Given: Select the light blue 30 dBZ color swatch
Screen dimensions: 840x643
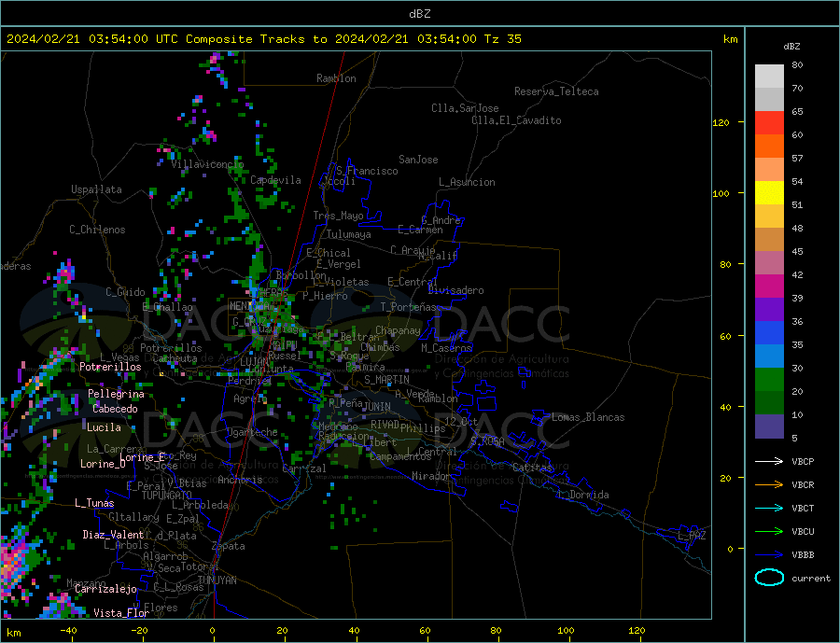Looking at the screenshot, I should pos(769,356).
